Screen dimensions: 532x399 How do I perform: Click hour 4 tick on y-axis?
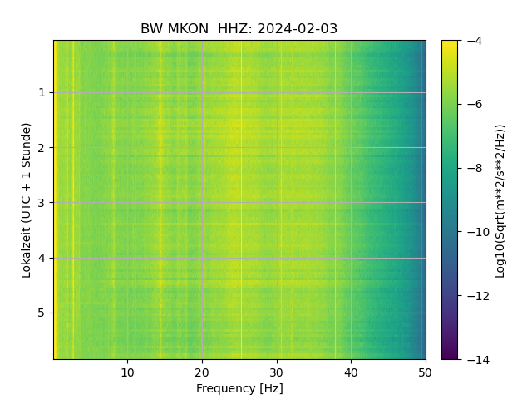[42, 258]
